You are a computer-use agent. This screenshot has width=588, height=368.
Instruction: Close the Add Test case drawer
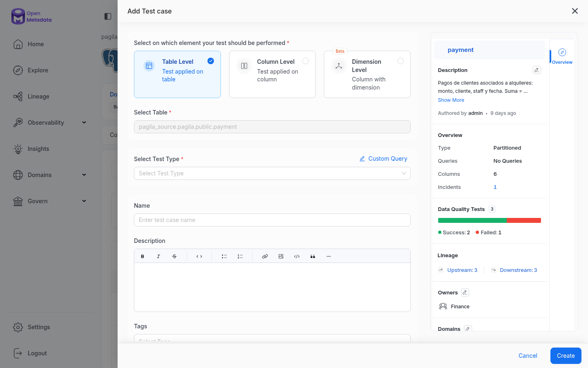pos(575,11)
